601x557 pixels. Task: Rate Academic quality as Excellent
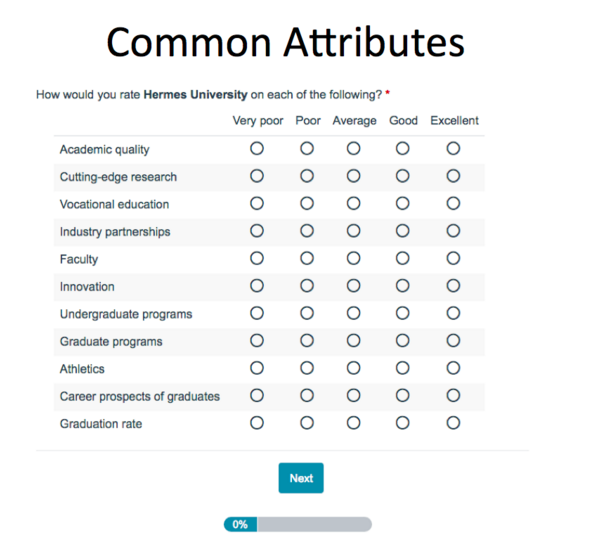click(453, 148)
